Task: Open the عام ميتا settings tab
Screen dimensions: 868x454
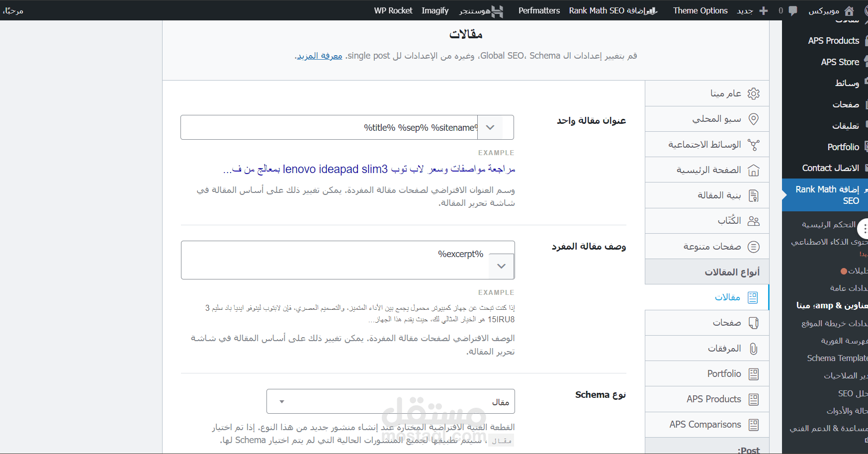Action: click(707, 93)
